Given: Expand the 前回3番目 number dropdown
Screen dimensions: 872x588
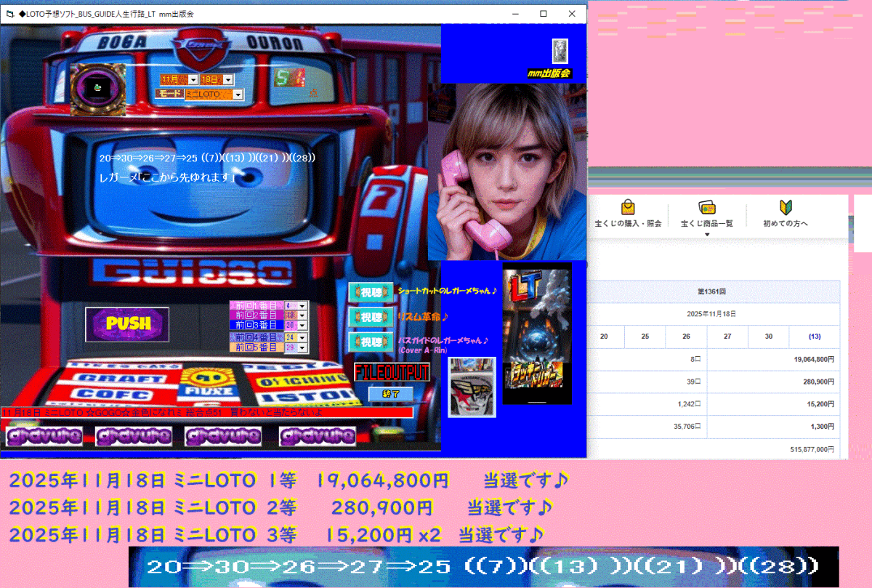Looking at the screenshot, I should click(303, 325).
